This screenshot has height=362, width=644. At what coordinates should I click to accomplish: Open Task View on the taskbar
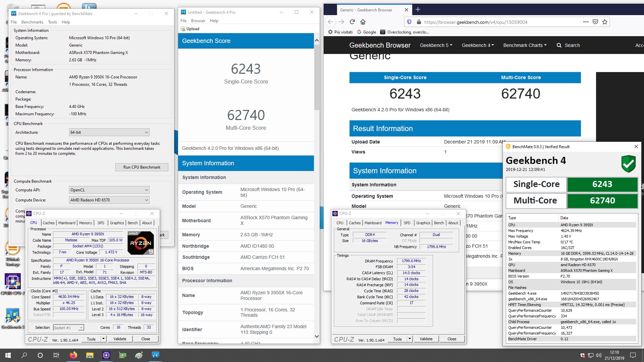56,355
